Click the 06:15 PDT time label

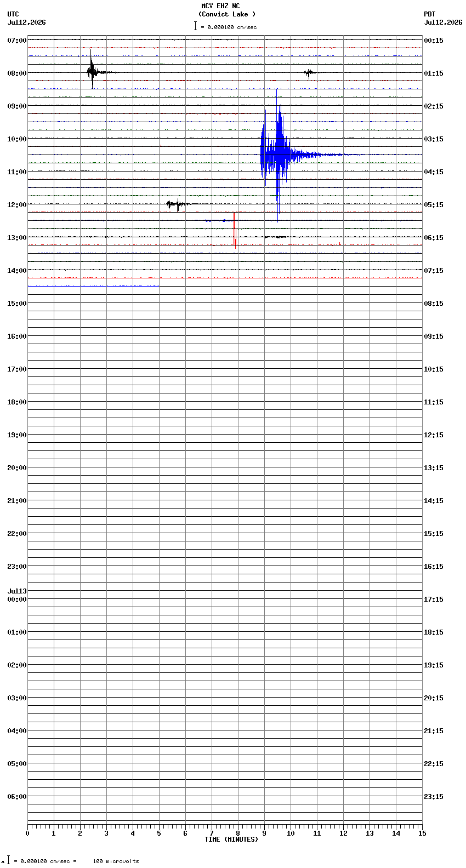tap(434, 238)
